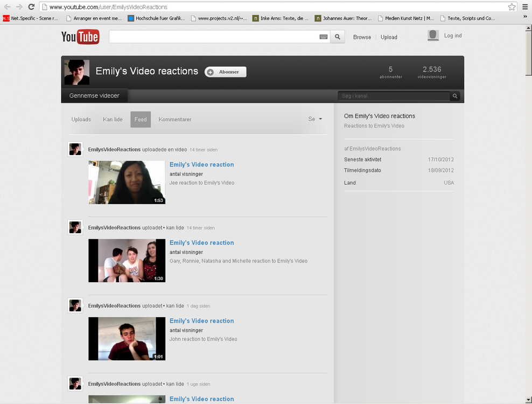
Task: Click the Emily's Video reaction title for Jee video
Action: 201,165
